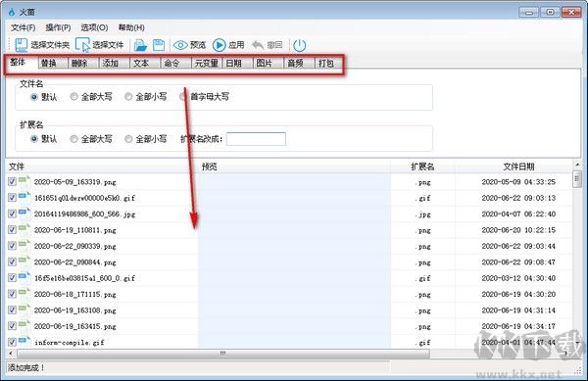The image size is (588, 381).
Task: Click file icon of 20164119486986_600_566.jpg
Action: pos(24,214)
